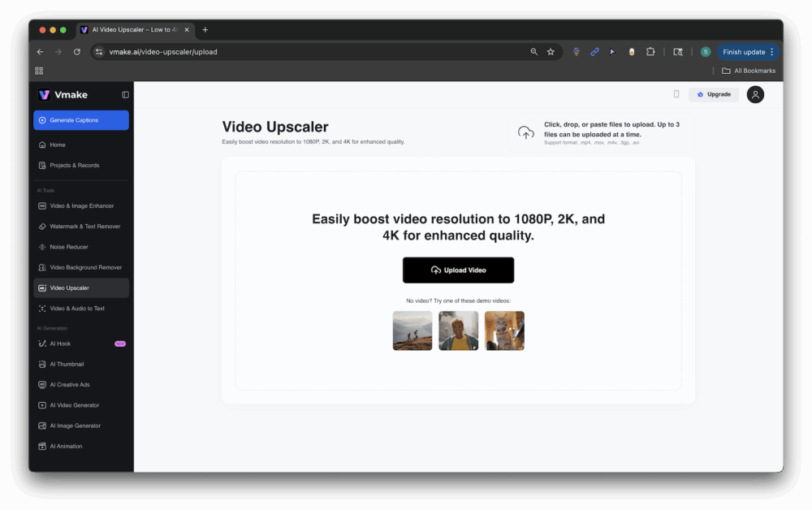Open the user profile avatar
The width and height of the screenshot is (812, 510).
click(755, 94)
